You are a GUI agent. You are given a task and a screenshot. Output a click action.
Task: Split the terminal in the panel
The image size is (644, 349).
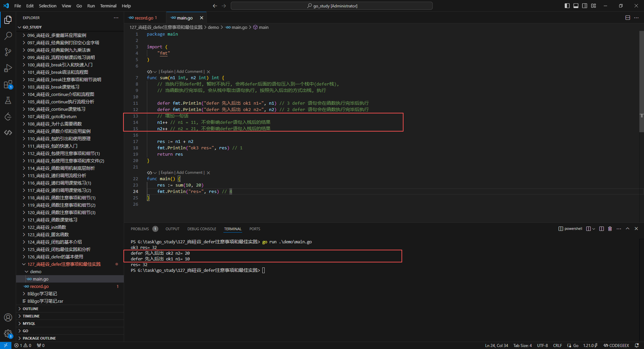point(601,229)
